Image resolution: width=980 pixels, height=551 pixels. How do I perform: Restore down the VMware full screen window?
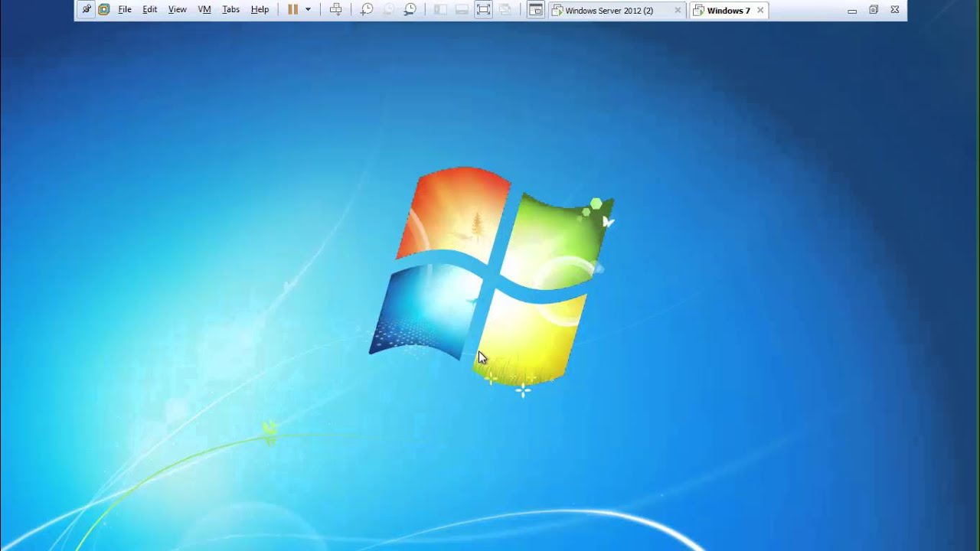874,10
